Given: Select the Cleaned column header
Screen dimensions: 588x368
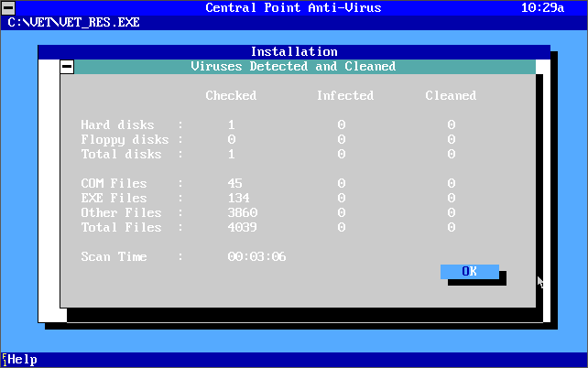Looking at the screenshot, I should [x=451, y=95].
